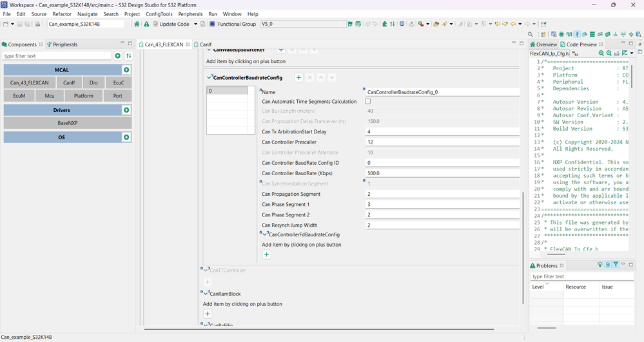
Task: Collapse the CanControllerBaudrateConfig section
Action: tap(210, 77)
